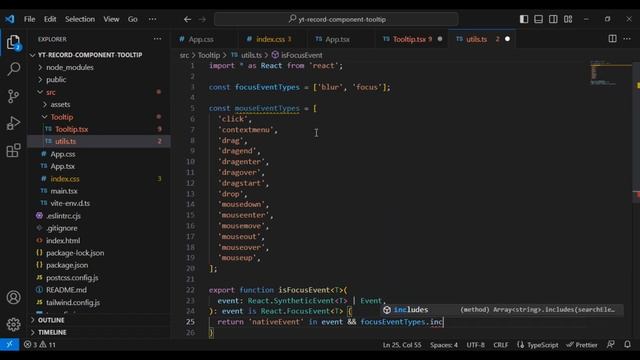Expand the node_modules folder
Screen dimensions: 640x360
[x=69, y=67]
